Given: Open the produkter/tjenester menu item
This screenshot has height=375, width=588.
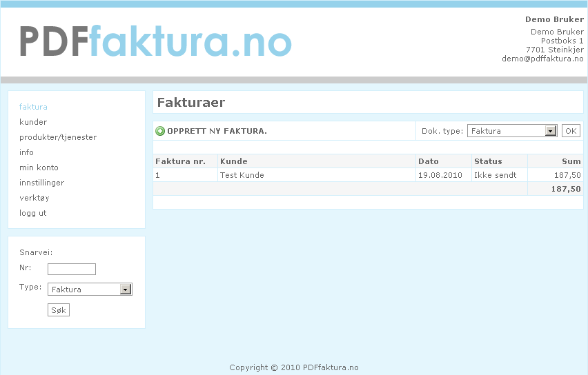Looking at the screenshot, I should pyautogui.click(x=58, y=137).
